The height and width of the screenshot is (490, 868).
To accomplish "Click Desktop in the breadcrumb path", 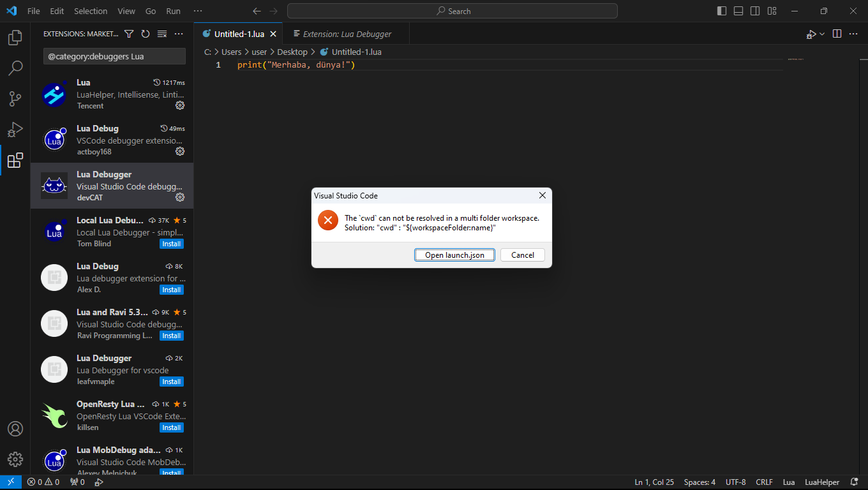I will 292,52.
